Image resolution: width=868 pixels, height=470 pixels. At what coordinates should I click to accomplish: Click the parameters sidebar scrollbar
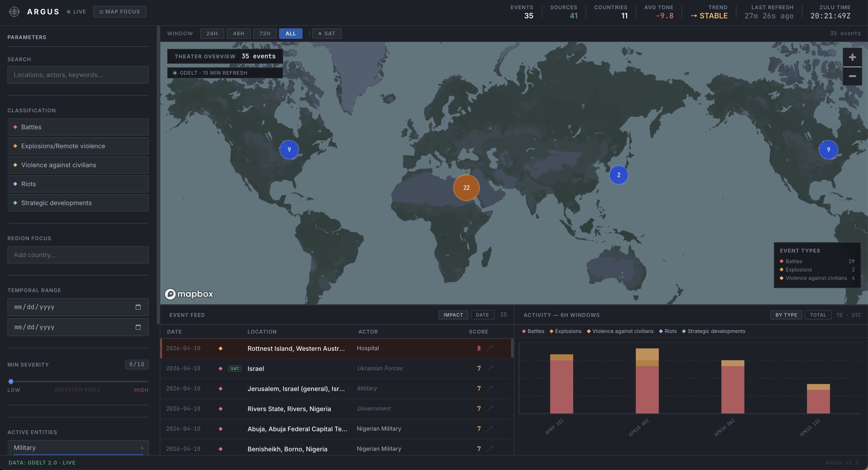coord(158,175)
